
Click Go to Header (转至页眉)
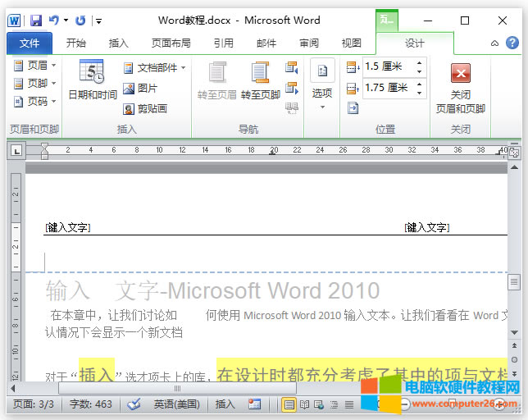click(217, 81)
